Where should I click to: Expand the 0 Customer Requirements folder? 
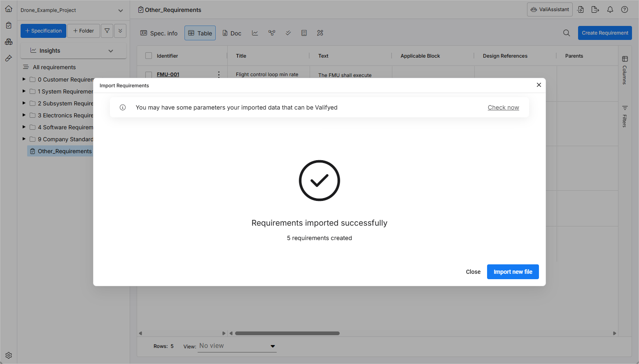[x=24, y=79]
